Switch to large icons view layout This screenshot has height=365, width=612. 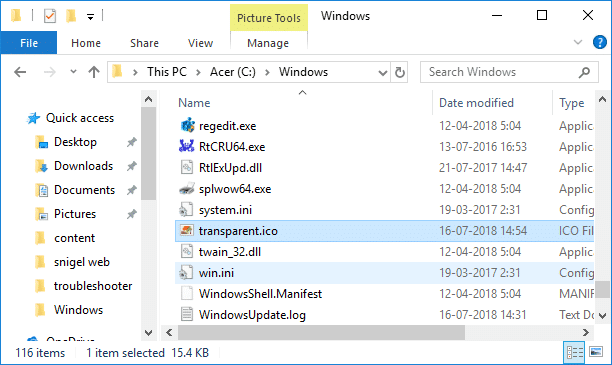[x=596, y=353]
